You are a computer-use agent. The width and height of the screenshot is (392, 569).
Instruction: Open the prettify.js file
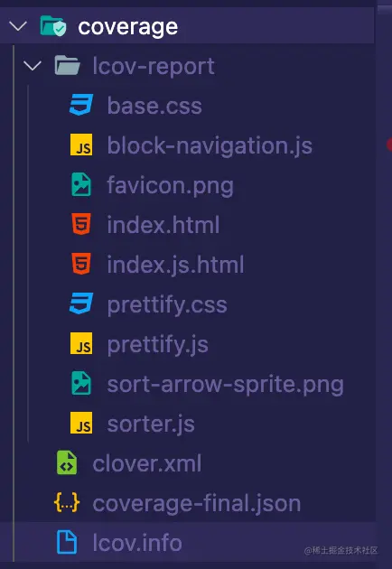[158, 344]
